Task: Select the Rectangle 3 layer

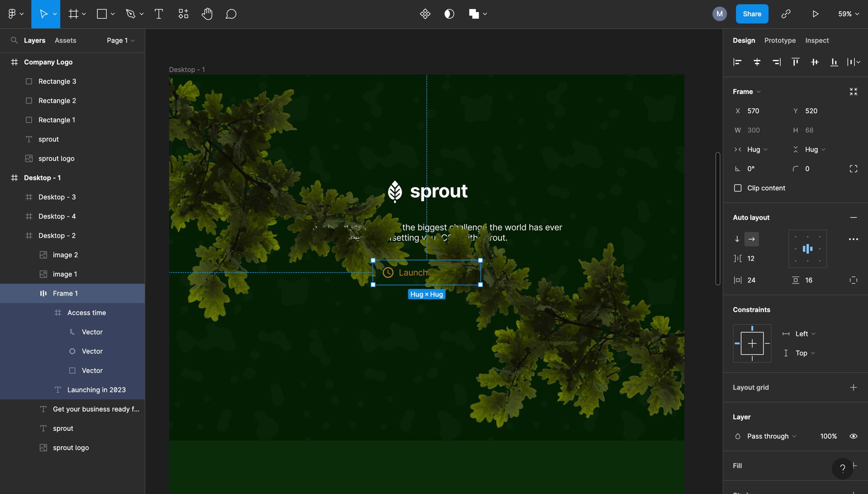Action: (x=72, y=81)
